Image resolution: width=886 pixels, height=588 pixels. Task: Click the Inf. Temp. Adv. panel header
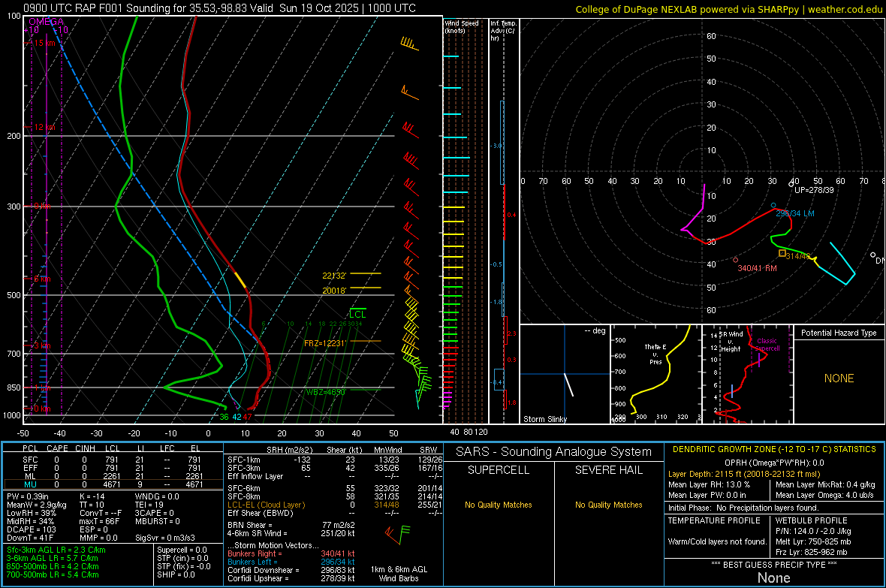tap(503, 31)
